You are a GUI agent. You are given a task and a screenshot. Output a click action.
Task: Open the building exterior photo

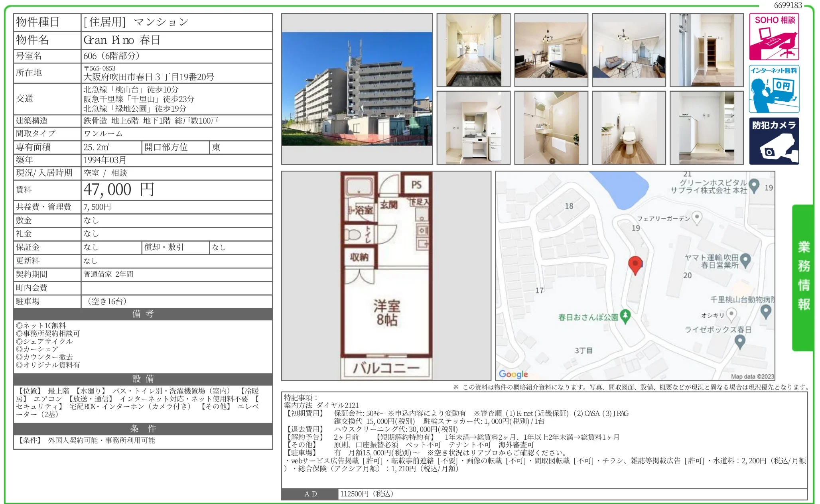tap(357, 89)
